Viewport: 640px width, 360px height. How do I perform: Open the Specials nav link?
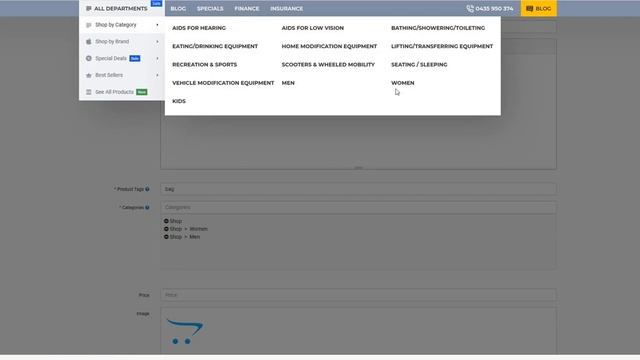pos(210,8)
